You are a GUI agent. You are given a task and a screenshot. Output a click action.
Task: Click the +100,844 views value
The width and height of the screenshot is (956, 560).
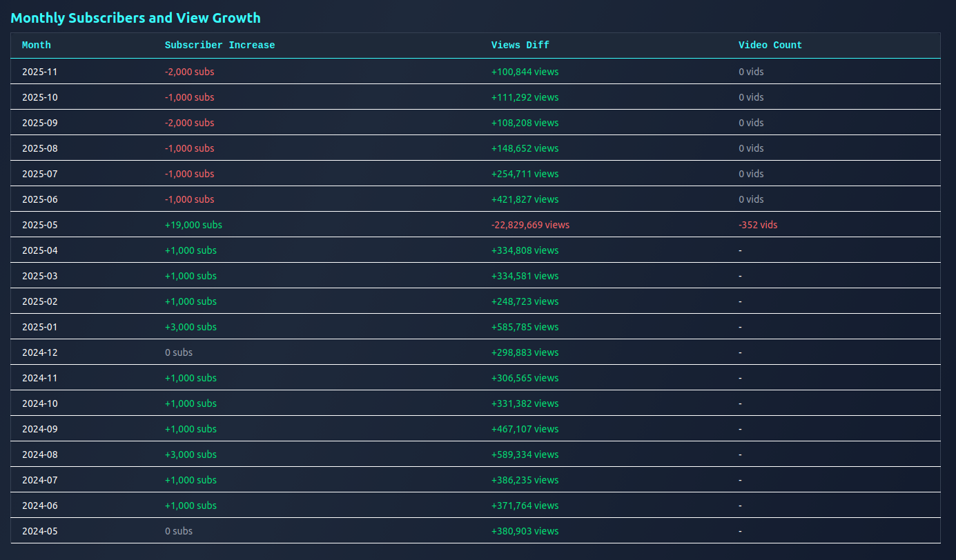tap(525, 72)
